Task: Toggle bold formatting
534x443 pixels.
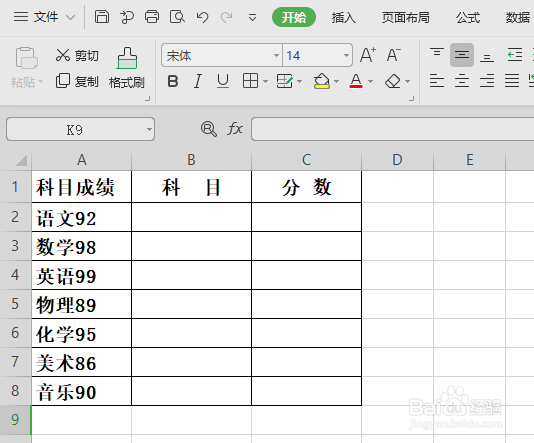Action: tap(173, 81)
